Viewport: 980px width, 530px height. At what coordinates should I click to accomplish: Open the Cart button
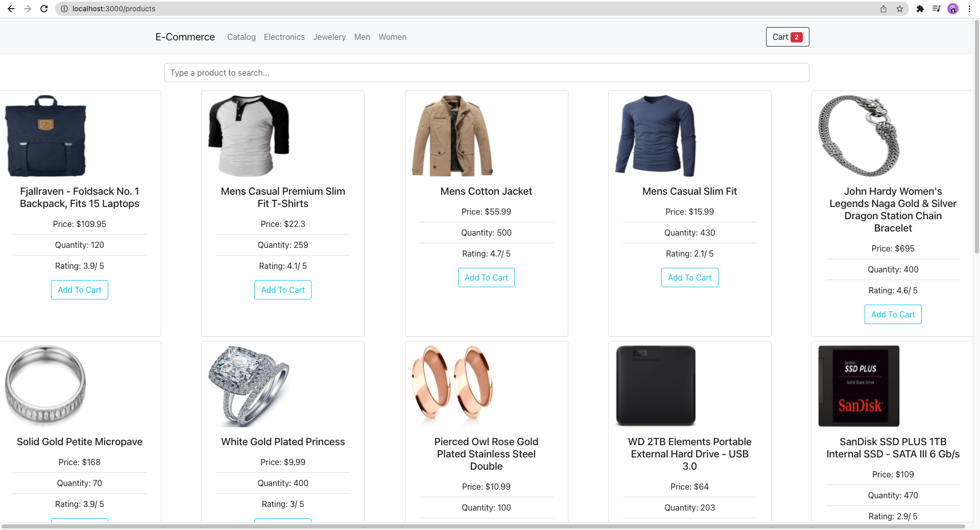787,37
